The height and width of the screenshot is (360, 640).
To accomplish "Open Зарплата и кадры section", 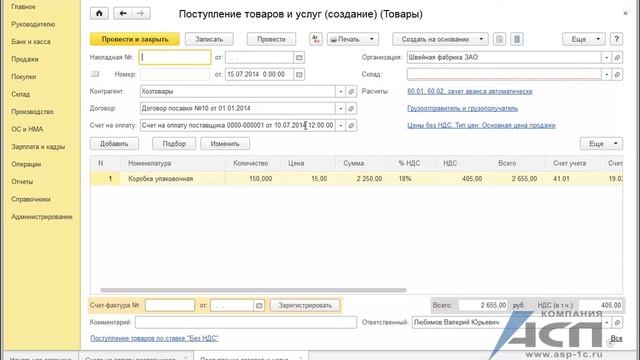I will click(x=38, y=147).
